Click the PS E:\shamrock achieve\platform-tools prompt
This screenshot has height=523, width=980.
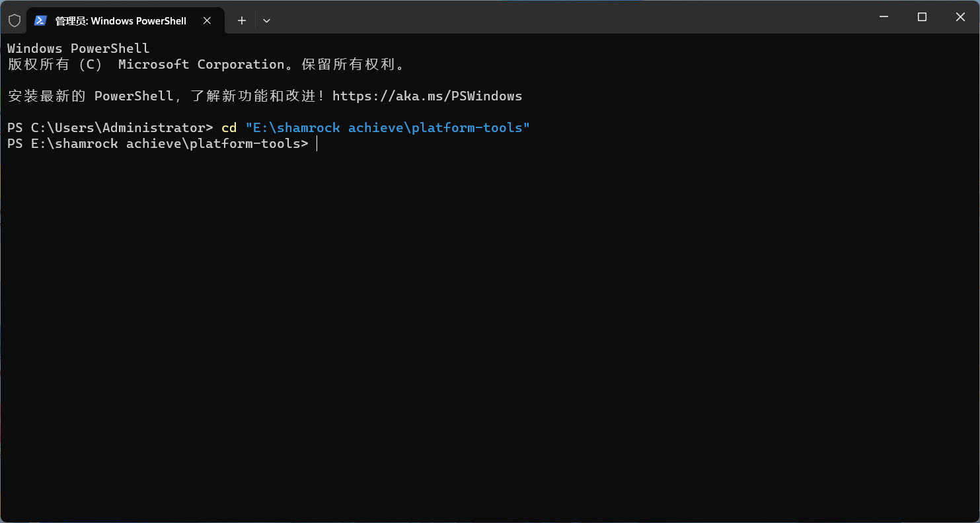(x=157, y=144)
